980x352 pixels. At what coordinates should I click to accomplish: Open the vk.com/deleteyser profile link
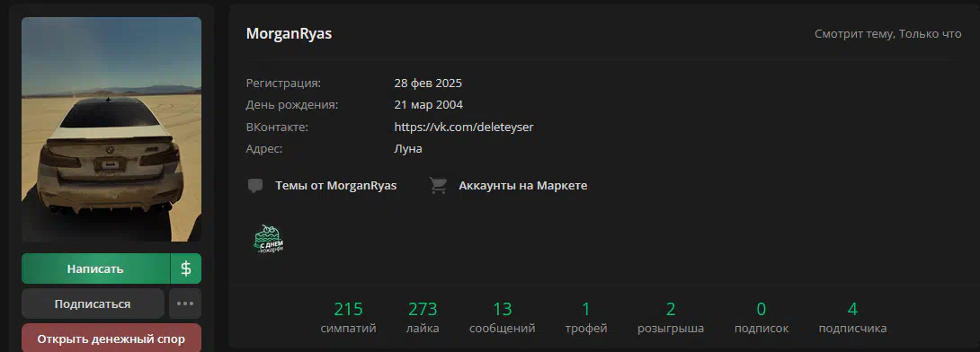(464, 128)
